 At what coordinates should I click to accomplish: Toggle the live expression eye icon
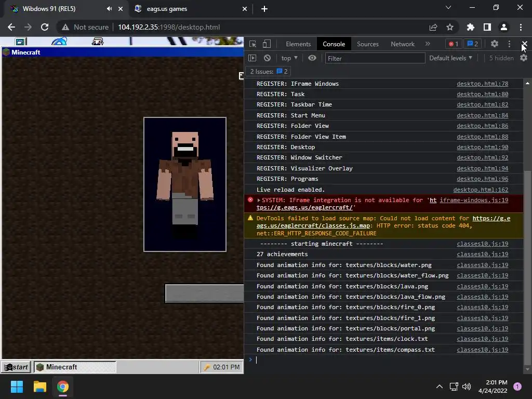(x=312, y=58)
